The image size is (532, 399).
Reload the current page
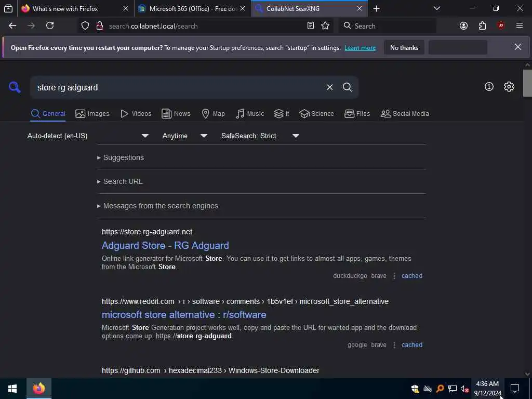50,26
